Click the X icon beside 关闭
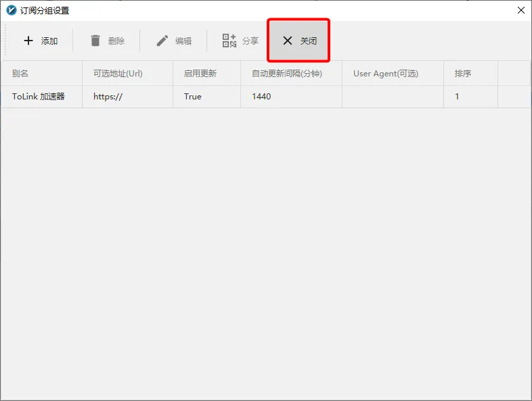The image size is (532, 401). click(x=288, y=41)
